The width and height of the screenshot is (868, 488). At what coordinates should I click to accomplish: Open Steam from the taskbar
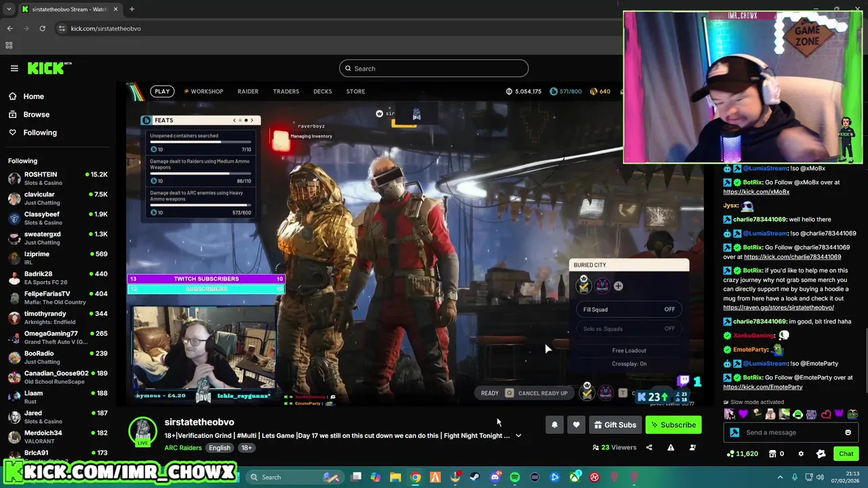tap(475, 477)
